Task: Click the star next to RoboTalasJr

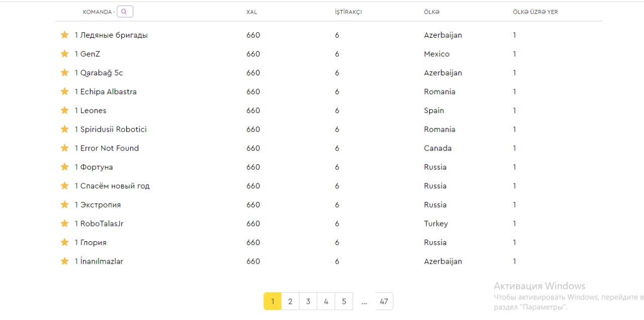Action: (64, 224)
